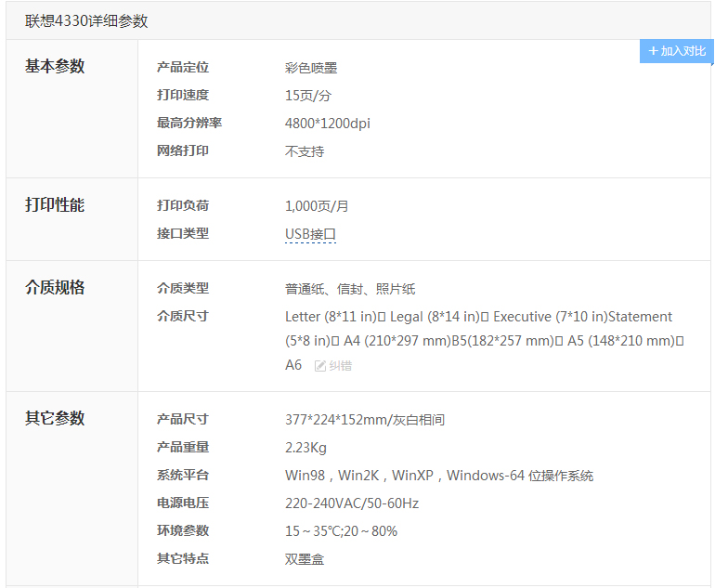Viewport: 715px width, 588px height.
Task: Click the 其它参数 section title
Action: [55, 418]
